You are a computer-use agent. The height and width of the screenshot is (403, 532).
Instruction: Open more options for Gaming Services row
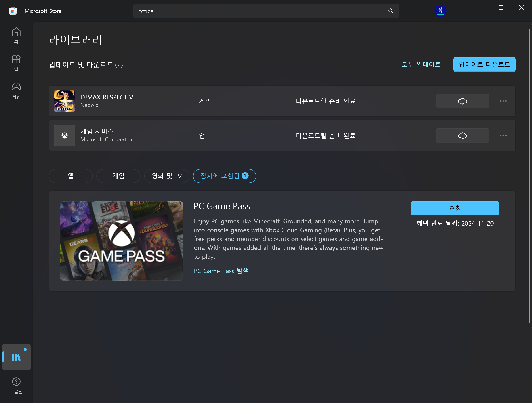click(503, 135)
